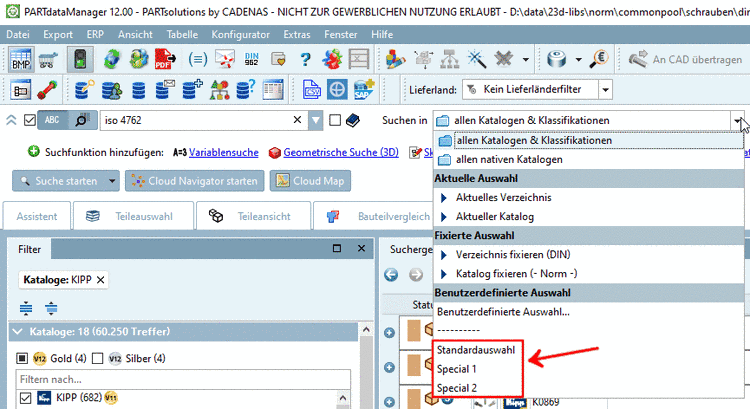This screenshot has width=750, height=409.
Task: Click the SAP export icon
Action: click(364, 90)
